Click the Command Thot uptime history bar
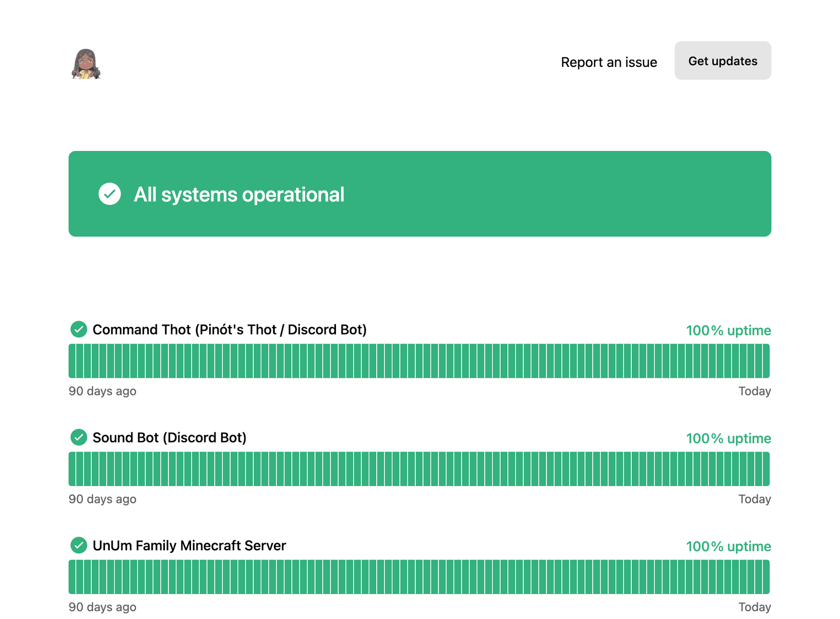 [419, 361]
